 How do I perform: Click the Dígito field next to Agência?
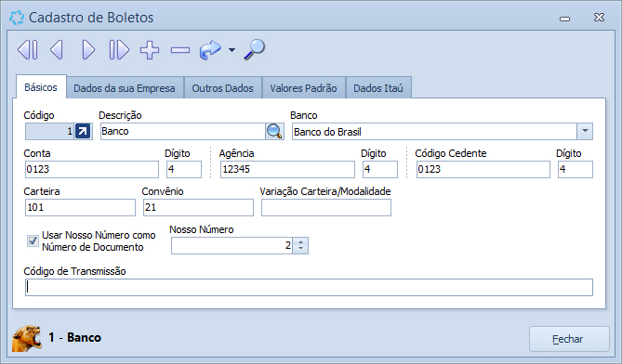coord(380,169)
